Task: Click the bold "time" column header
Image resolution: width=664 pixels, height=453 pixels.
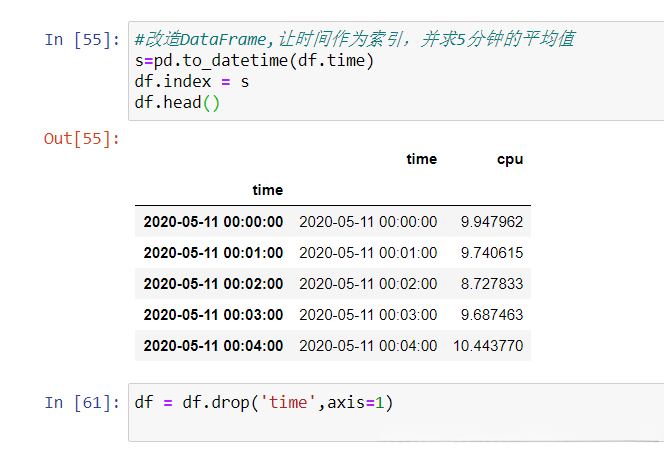Action: [421, 159]
